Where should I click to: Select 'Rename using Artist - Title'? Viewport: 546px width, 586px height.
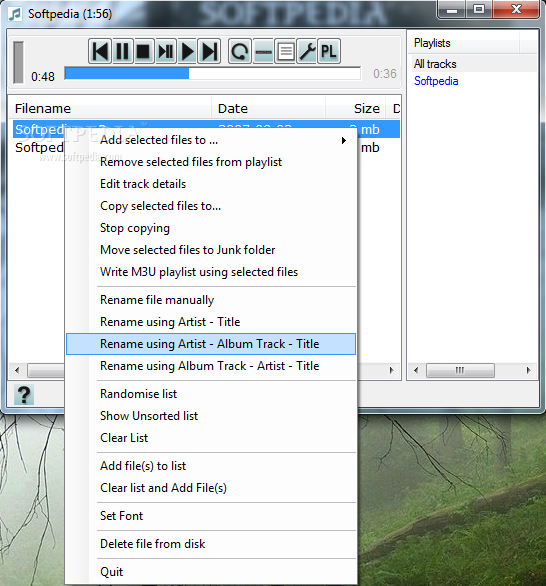pyautogui.click(x=211, y=322)
